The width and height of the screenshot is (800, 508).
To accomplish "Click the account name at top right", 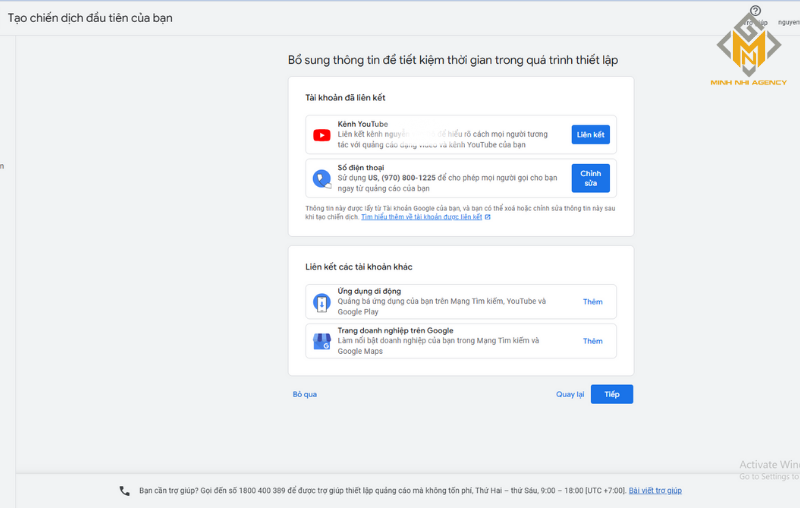I will 788,22.
